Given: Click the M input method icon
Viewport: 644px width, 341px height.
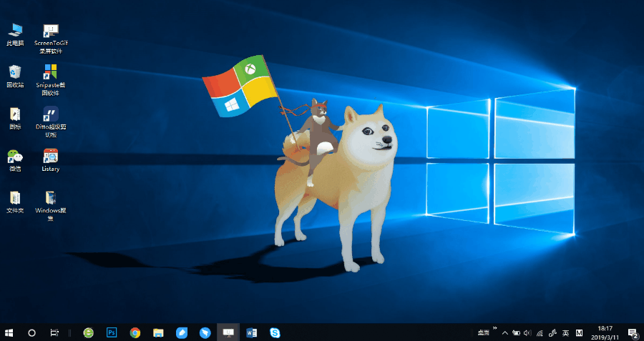Looking at the screenshot, I should [579, 333].
